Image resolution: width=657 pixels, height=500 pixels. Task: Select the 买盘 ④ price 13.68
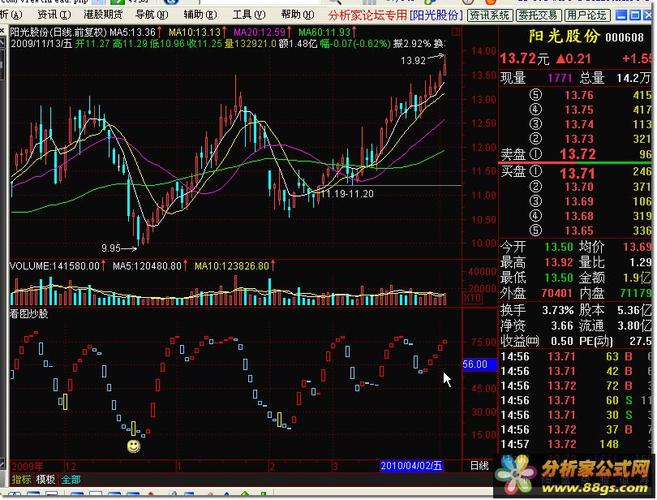pos(579,216)
